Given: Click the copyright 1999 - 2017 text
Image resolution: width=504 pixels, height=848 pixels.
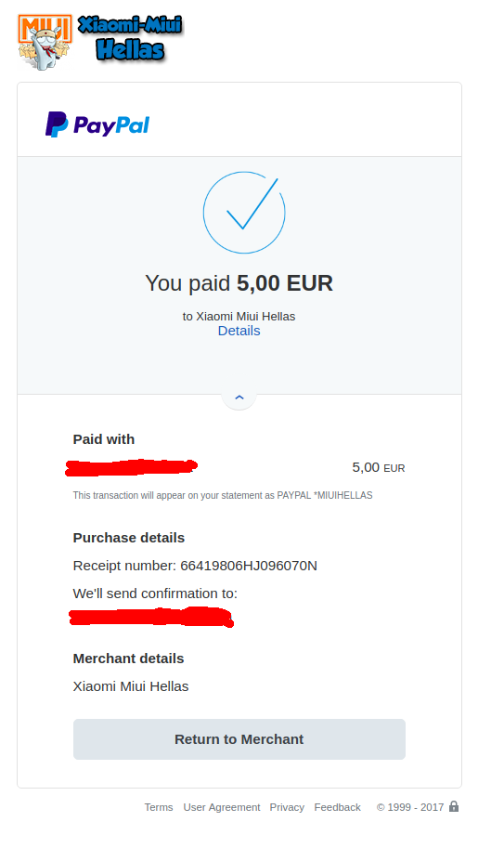Looking at the screenshot, I should point(410,807).
